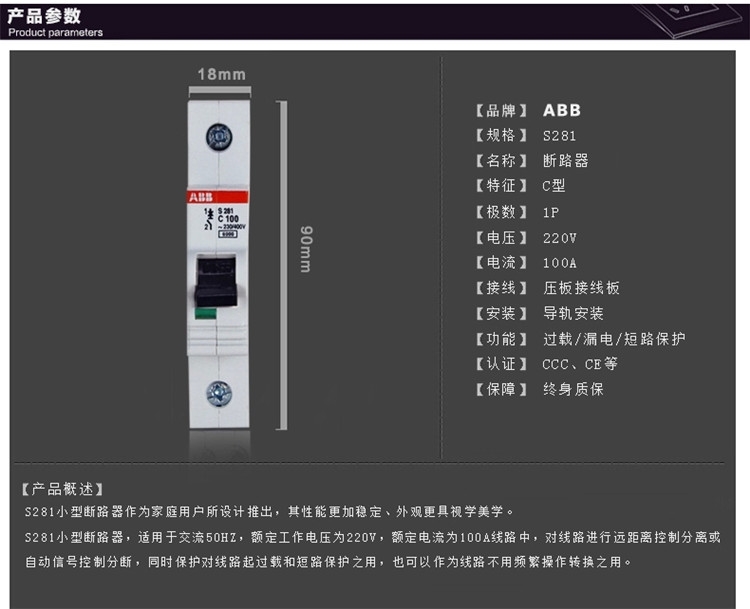Click the 产品参数 heading

pos(44,16)
